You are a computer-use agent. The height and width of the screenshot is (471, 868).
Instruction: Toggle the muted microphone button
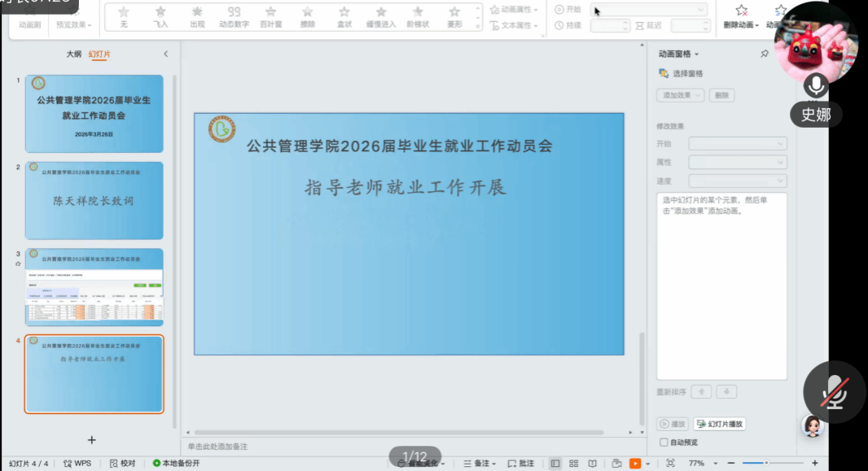pos(834,392)
